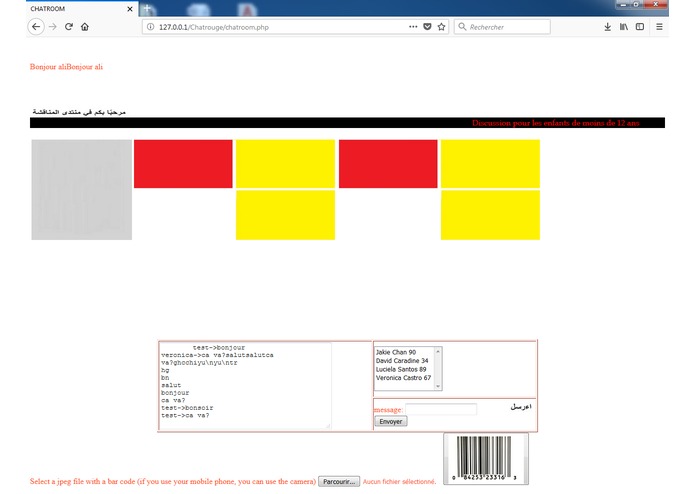Select Jakie Chan 90 in the list

[396, 352]
